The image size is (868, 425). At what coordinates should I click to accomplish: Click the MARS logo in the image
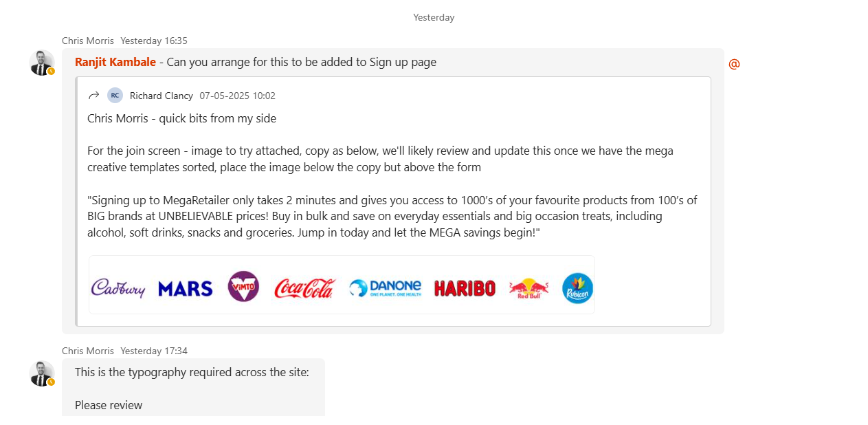(185, 288)
